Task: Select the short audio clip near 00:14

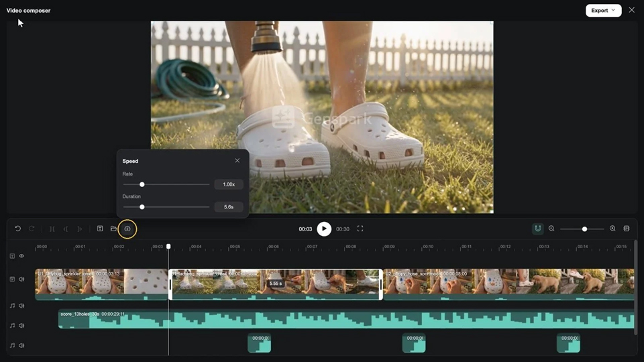Action: (x=568, y=343)
